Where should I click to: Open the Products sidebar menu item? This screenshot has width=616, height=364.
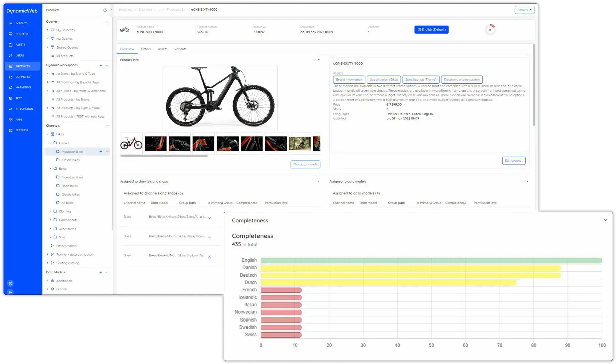tap(23, 66)
